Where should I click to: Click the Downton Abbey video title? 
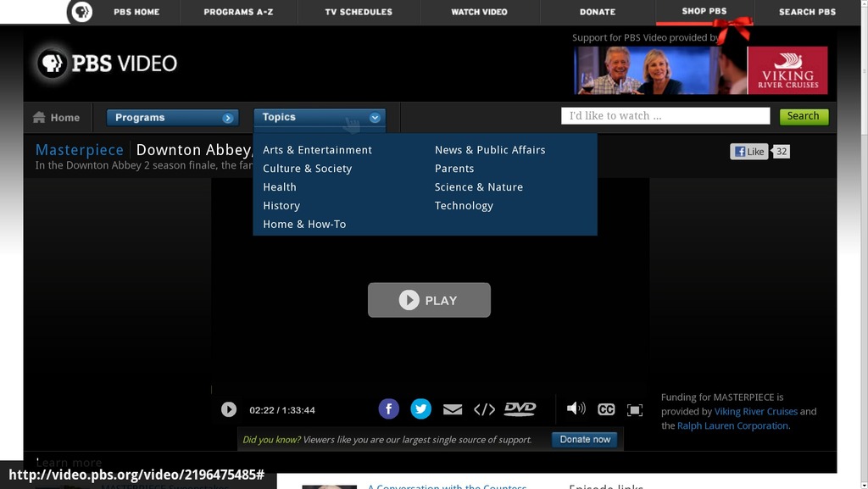tap(195, 150)
